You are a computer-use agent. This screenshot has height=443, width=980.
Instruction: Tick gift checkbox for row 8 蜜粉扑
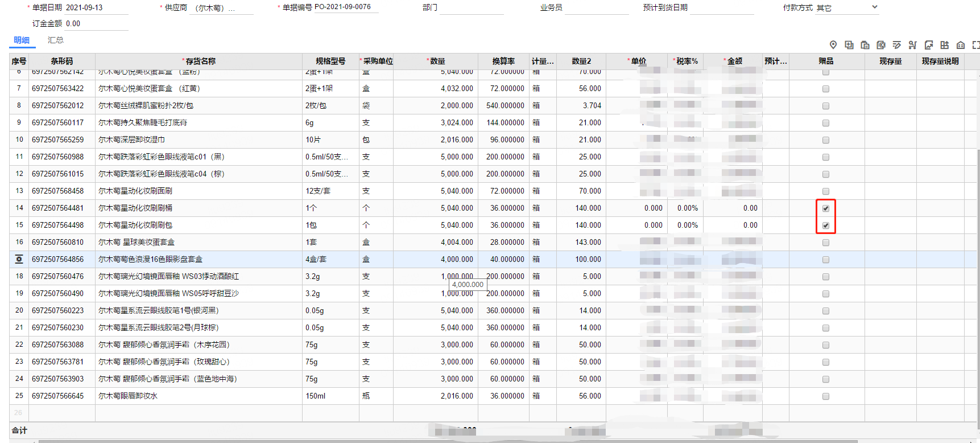tap(826, 106)
